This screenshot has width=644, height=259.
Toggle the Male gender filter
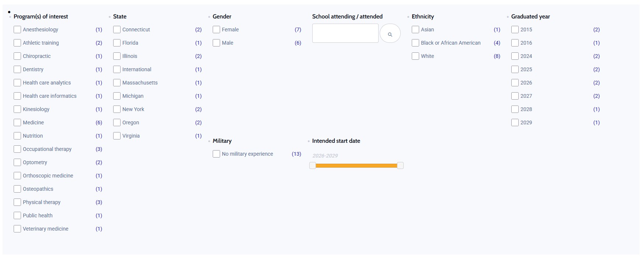coord(216,43)
